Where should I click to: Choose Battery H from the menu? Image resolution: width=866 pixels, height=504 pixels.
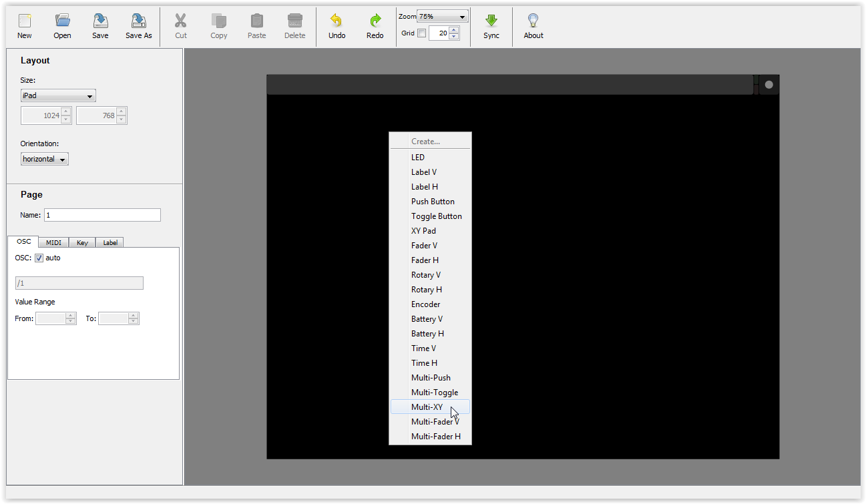[430, 334]
